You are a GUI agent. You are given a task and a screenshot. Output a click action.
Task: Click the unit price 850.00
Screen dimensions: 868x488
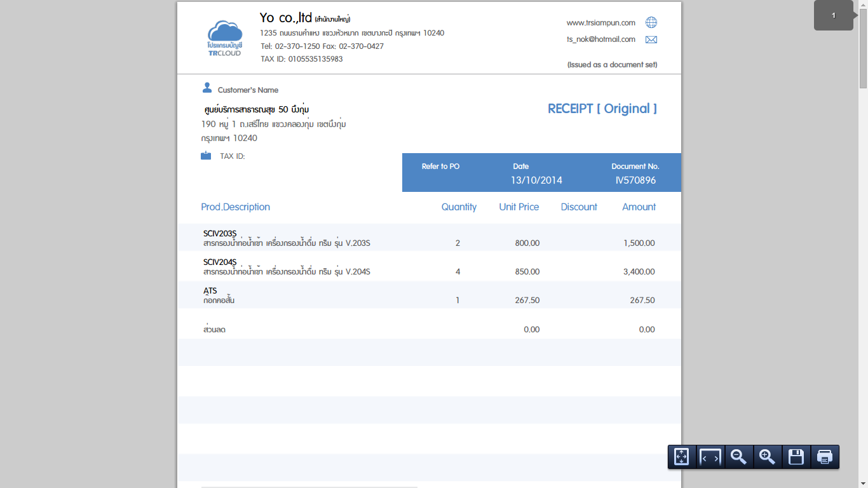pos(527,272)
